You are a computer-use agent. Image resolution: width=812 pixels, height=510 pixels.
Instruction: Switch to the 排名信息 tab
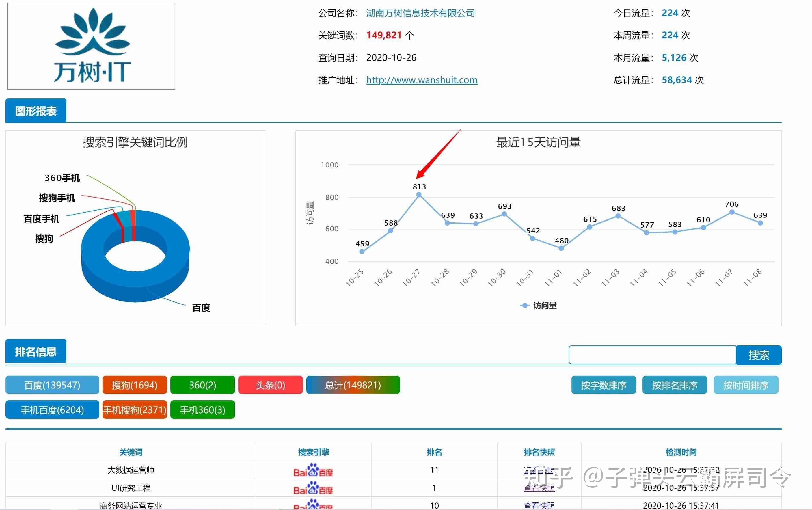click(36, 351)
